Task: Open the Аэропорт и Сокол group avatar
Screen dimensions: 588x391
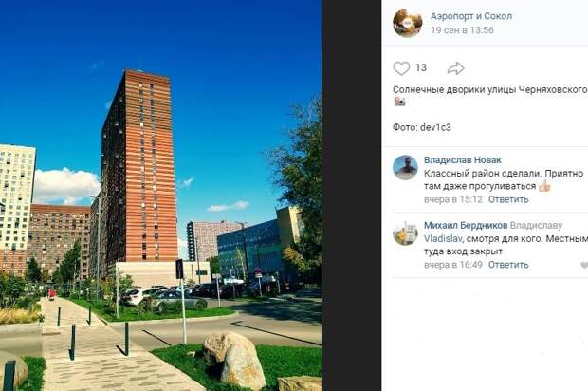Action: (x=407, y=23)
